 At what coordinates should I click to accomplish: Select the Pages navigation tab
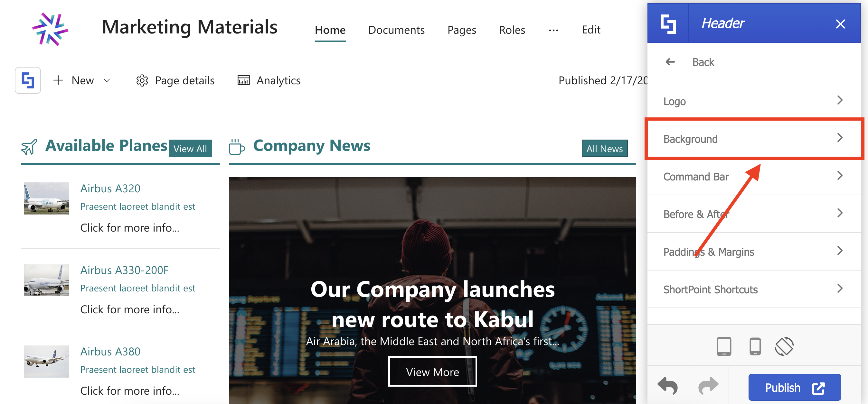click(462, 30)
